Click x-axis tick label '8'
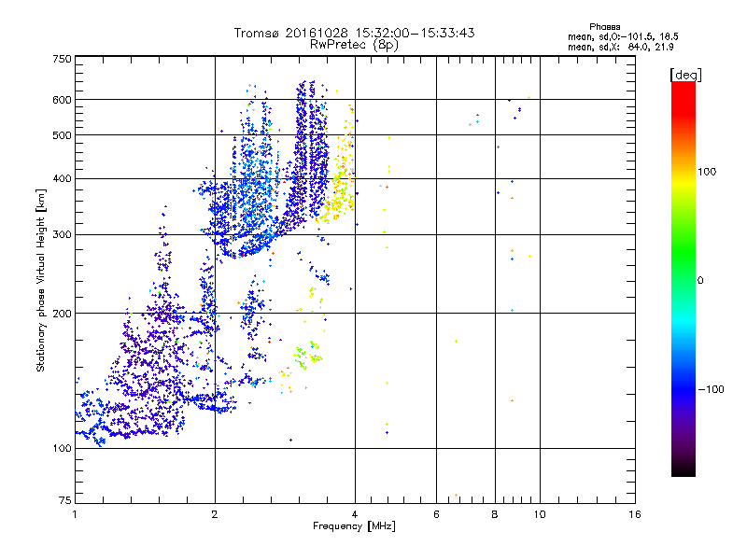 [495, 514]
